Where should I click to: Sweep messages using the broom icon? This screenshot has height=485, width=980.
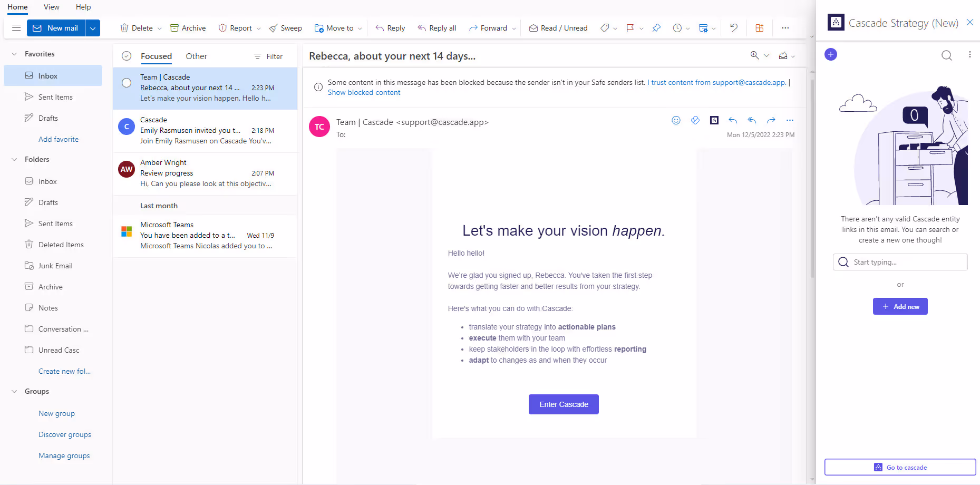click(x=273, y=28)
